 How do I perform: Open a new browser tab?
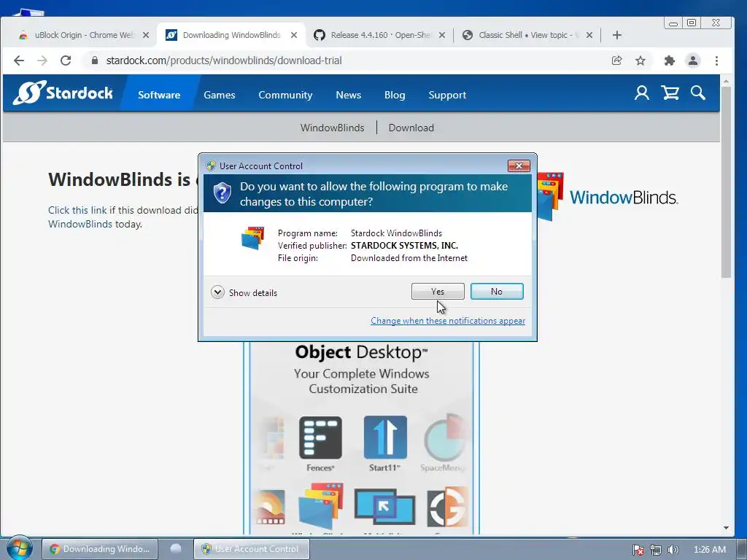tap(617, 35)
